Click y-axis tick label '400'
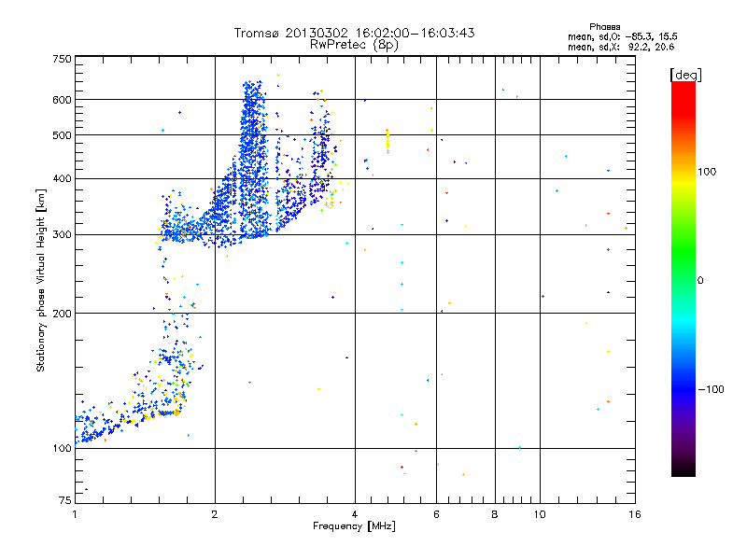 62,178
